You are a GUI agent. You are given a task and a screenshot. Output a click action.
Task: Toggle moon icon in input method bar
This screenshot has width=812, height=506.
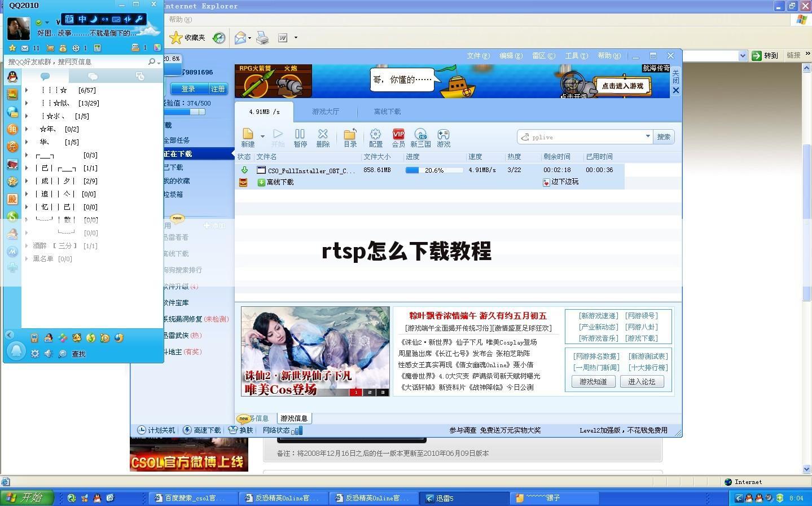point(94,19)
